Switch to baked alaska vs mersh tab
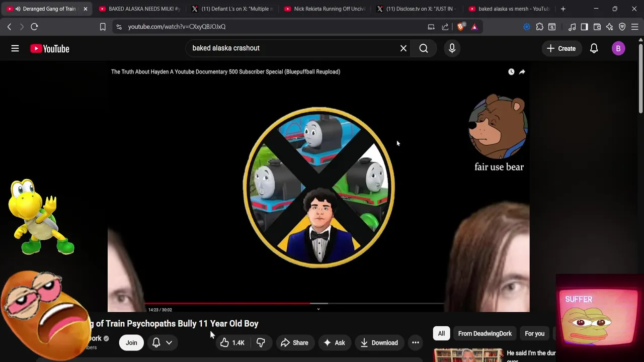Screen dimensions: 644x362 click(x=509, y=9)
